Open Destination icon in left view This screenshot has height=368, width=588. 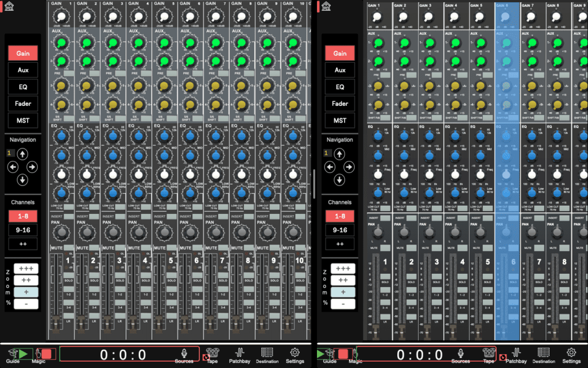[267, 352]
